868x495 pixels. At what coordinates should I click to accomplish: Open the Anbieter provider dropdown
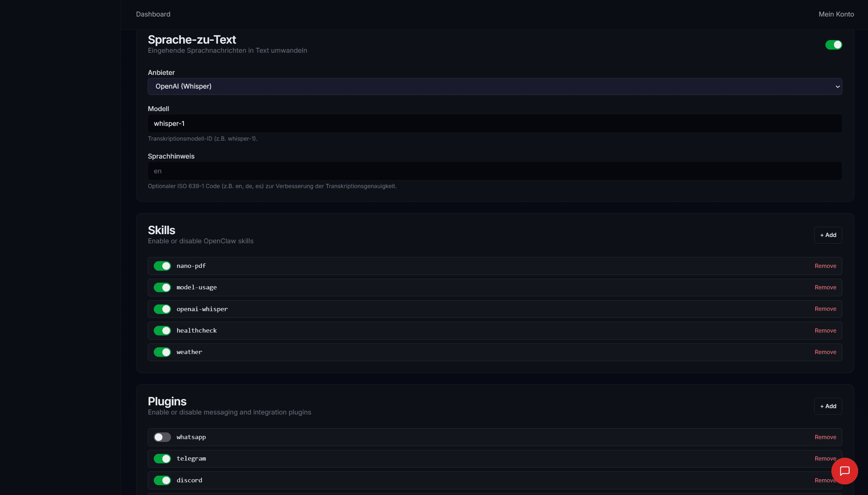pyautogui.click(x=495, y=86)
